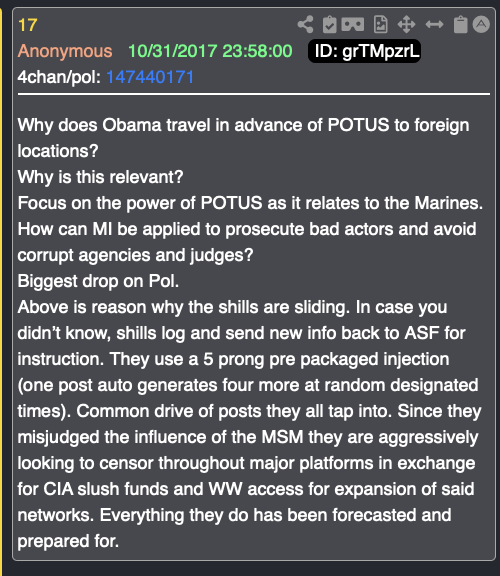The width and height of the screenshot is (500, 576).
Task: Click the 4chan/pol: source label
Action: (x=59, y=77)
